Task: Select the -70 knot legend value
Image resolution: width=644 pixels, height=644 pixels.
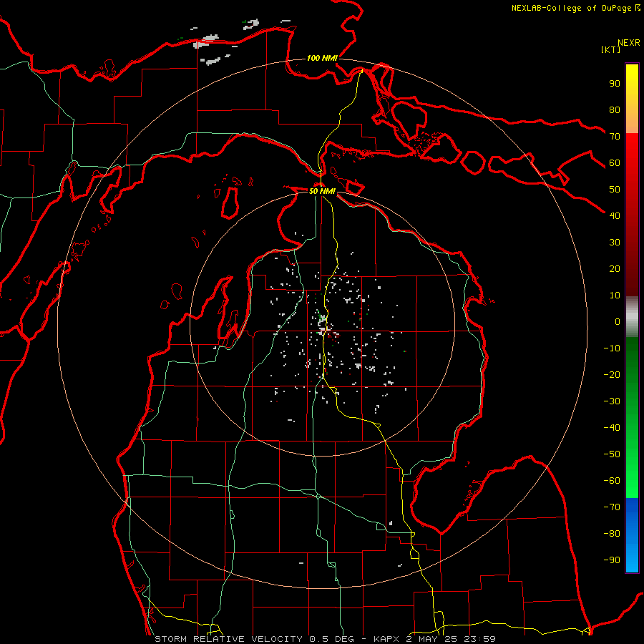Action: (612, 507)
